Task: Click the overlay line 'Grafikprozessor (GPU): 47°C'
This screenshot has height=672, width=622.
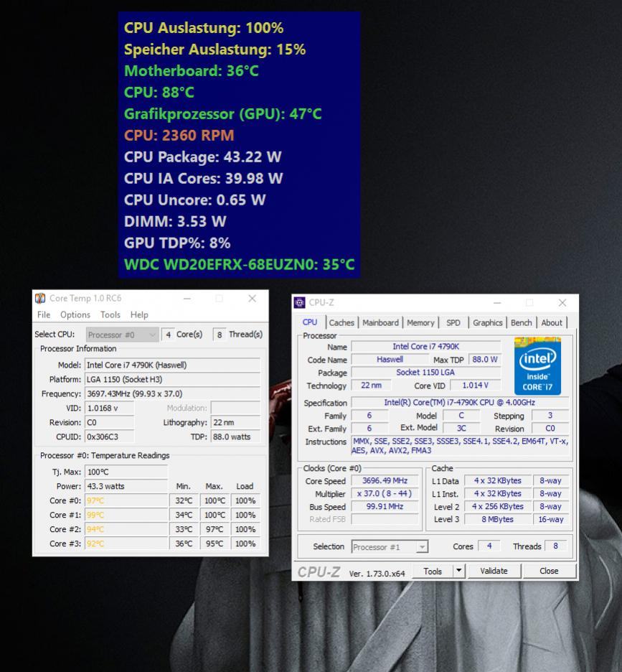Action: coord(222,114)
